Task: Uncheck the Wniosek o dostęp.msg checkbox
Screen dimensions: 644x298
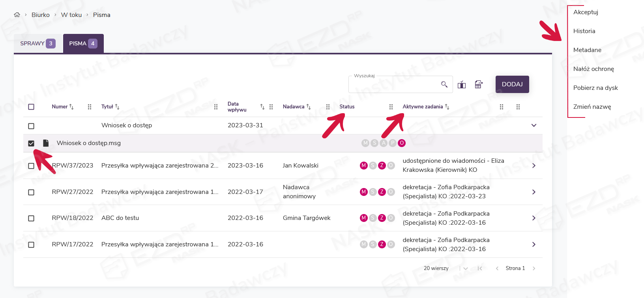Action: 31,143
